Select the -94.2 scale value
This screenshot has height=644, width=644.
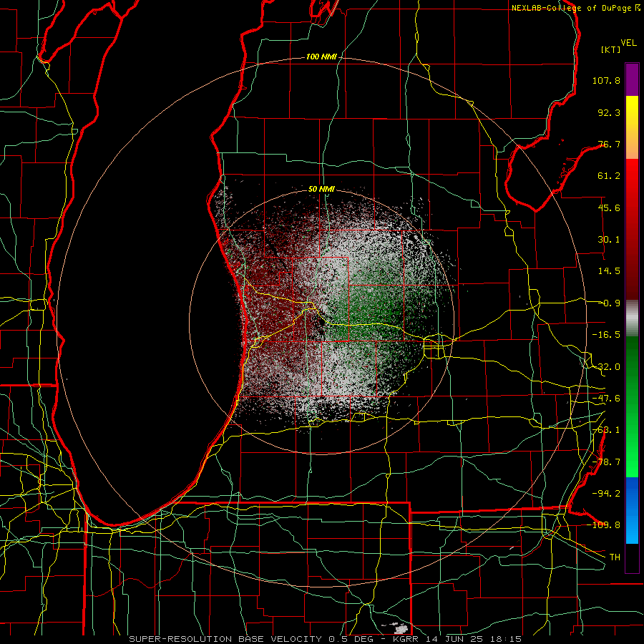(x=606, y=494)
